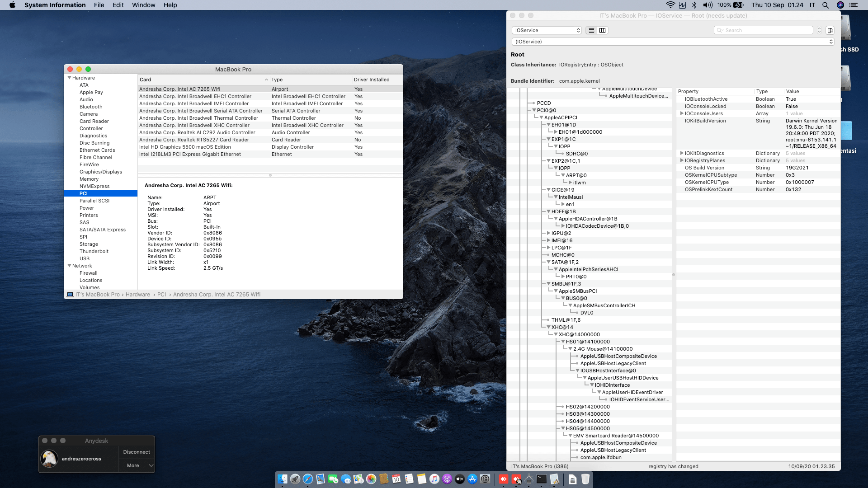868x488 pixels.
Task: Switch IORegistryExplorer to column view
Action: point(603,30)
